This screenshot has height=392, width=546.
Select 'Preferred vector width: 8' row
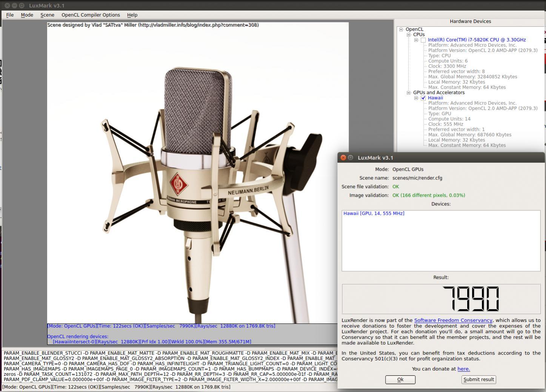456,71
